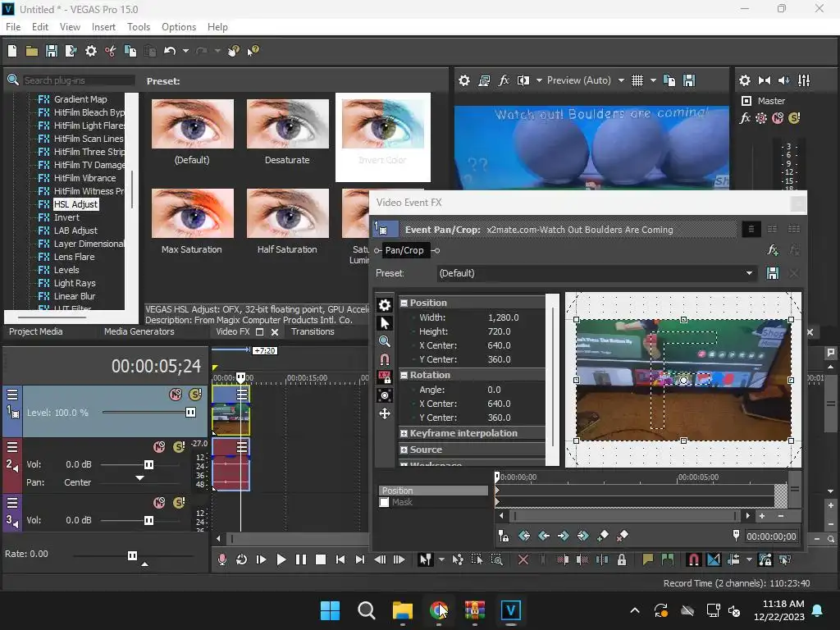Click the Undo arrow in main toolbar
Image resolution: width=840 pixels, height=630 pixels.
pos(169,51)
